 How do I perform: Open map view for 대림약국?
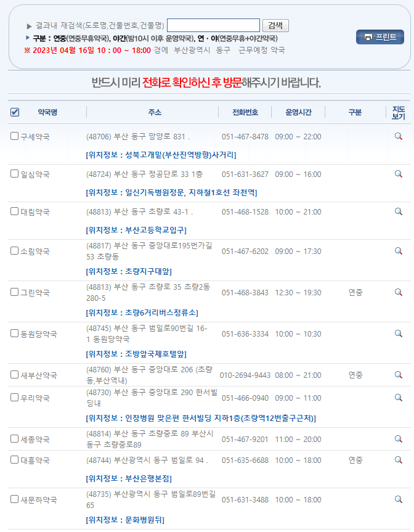click(399, 211)
